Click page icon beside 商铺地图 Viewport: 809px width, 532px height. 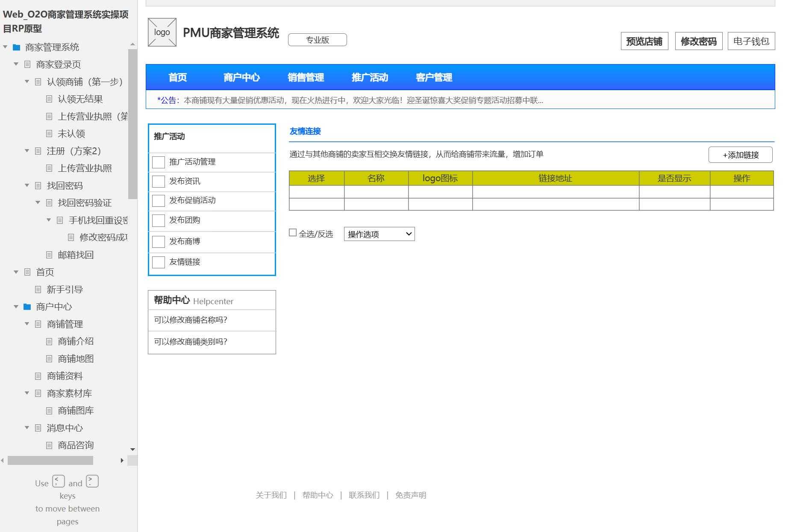point(49,359)
